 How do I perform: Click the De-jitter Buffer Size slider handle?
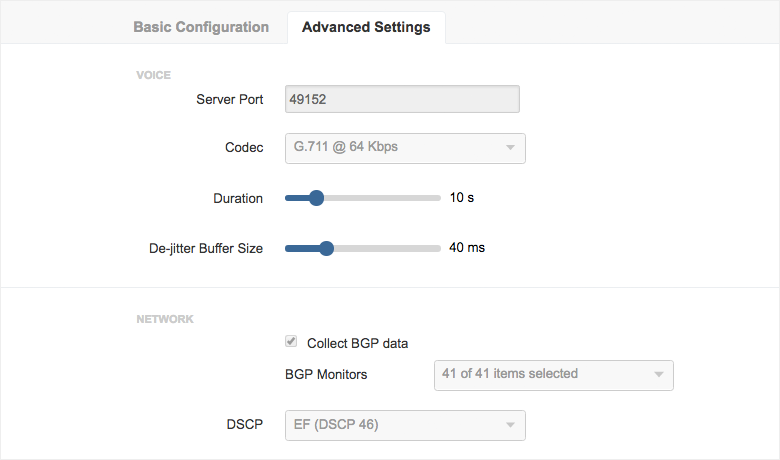[x=326, y=248]
